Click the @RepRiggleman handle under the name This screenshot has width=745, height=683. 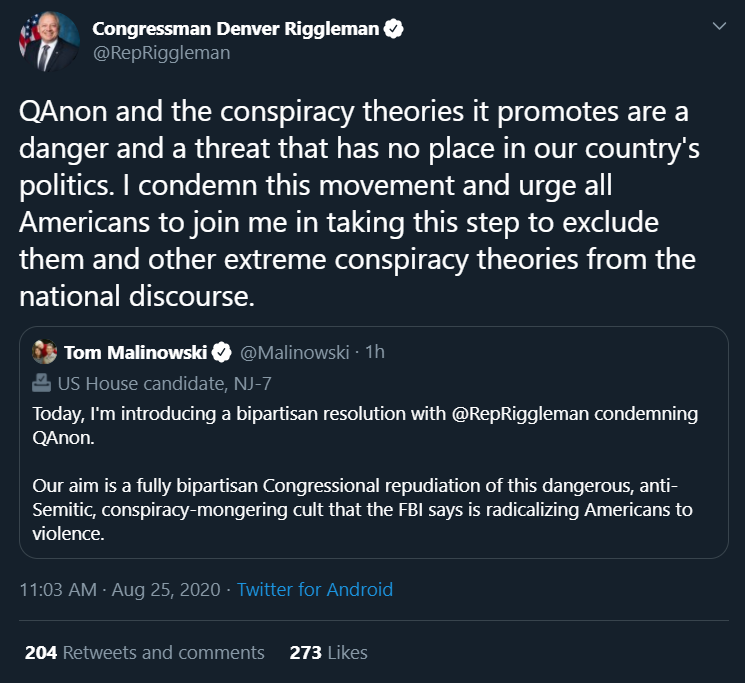161,53
